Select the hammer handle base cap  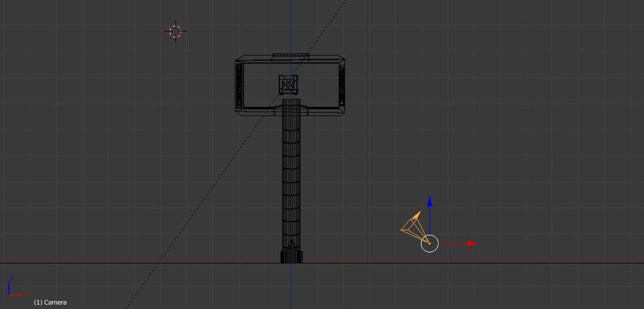tap(291, 257)
